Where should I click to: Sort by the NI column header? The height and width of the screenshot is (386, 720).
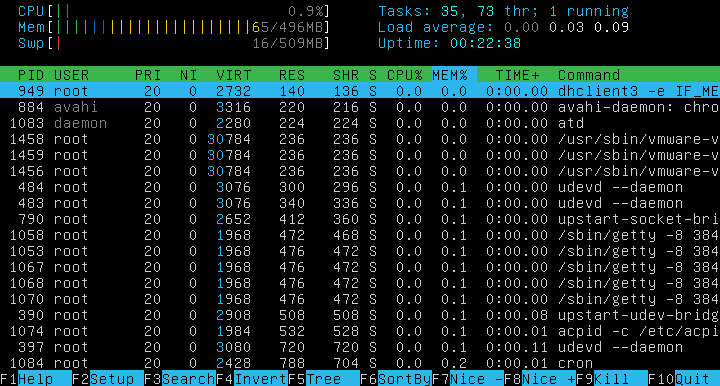pos(189,75)
